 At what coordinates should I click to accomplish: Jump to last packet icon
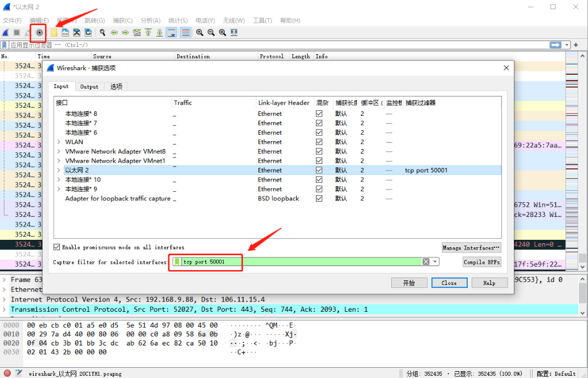[159, 33]
